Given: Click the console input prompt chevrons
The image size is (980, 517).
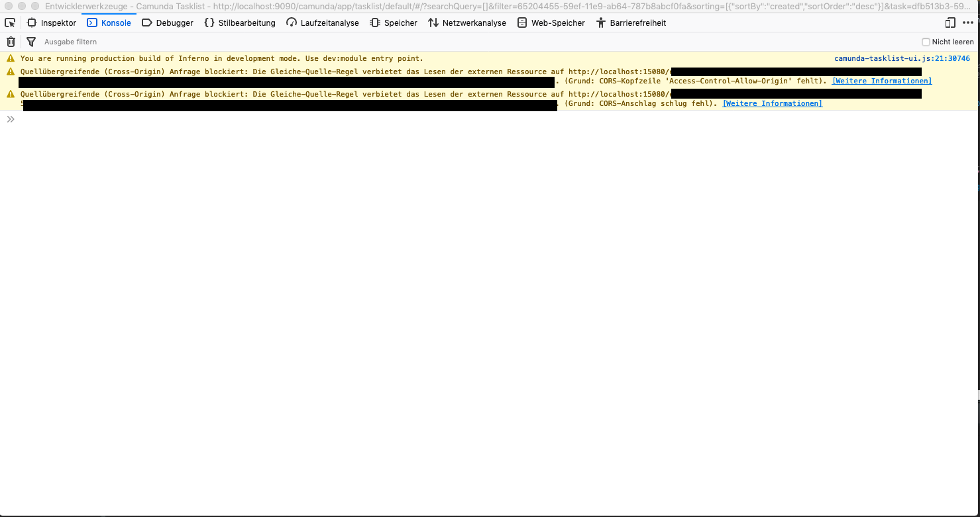Looking at the screenshot, I should pyautogui.click(x=11, y=119).
